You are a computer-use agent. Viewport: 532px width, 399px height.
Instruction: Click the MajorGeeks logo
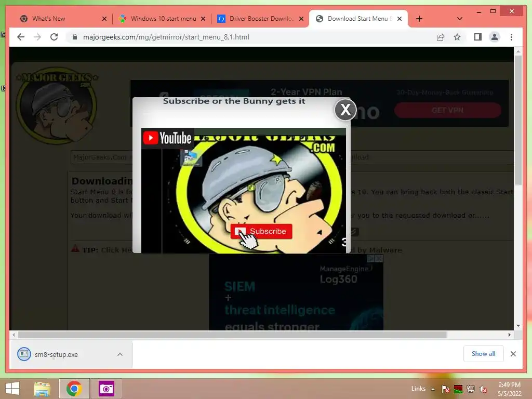click(57, 105)
